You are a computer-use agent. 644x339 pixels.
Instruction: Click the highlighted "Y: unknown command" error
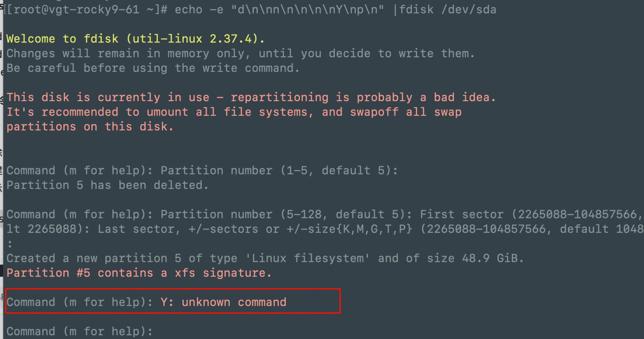[x=223, y=302]
